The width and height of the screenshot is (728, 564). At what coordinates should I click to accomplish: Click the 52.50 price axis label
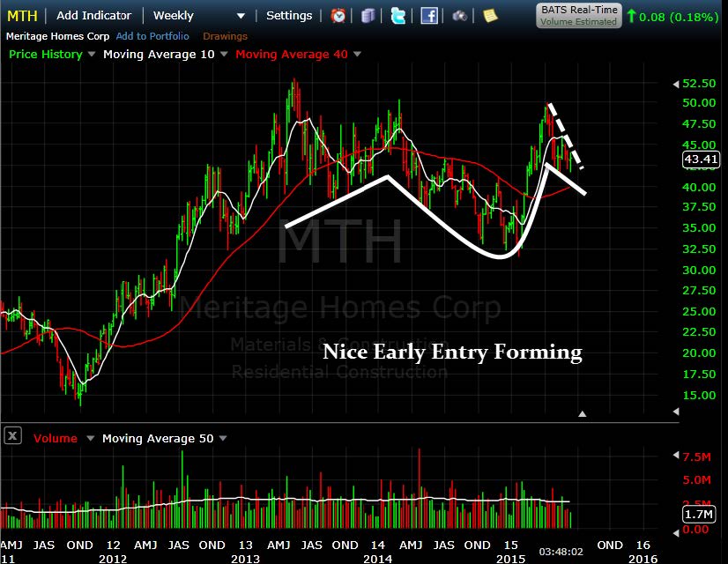tap(699, 84)
